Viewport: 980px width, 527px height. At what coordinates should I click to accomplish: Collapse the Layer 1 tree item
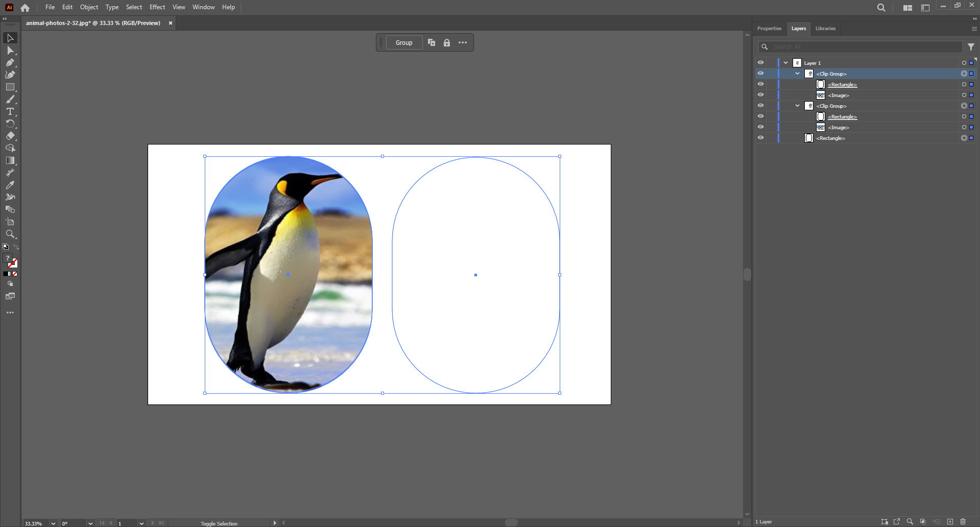click(x=785, y=62)
